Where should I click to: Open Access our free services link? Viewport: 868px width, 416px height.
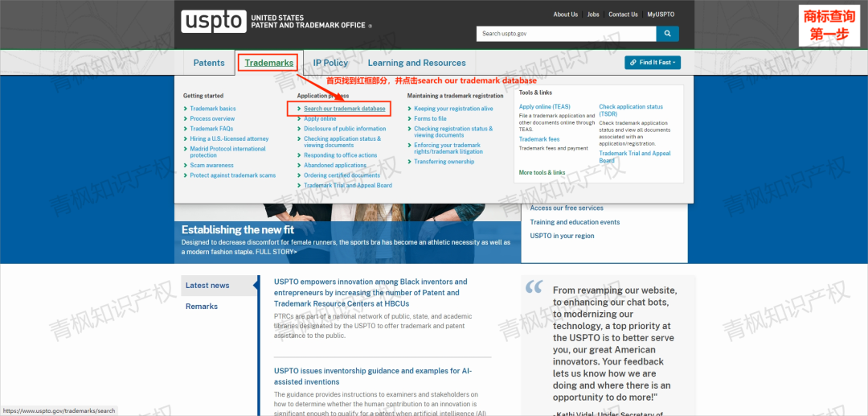tap(567, 208)
